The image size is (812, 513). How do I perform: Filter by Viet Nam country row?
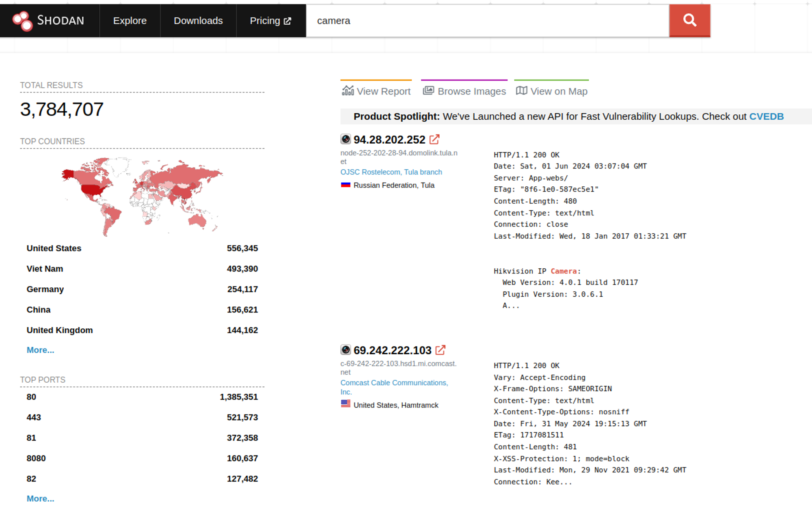pyautogui.click(x=142, y=269)
